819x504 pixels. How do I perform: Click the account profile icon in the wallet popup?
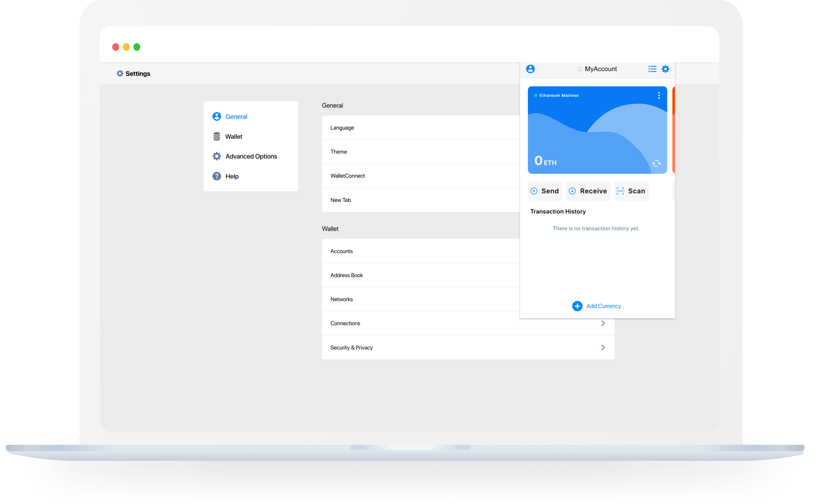530,69
